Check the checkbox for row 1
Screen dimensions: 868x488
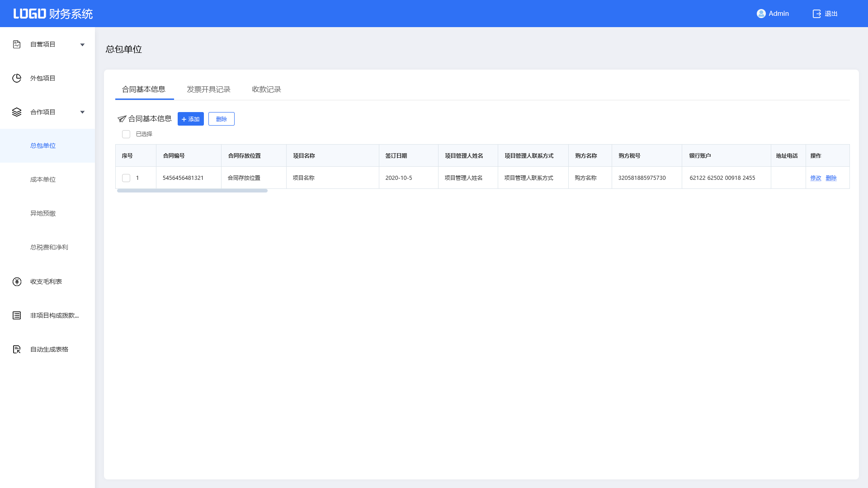(x=126, y=178)
